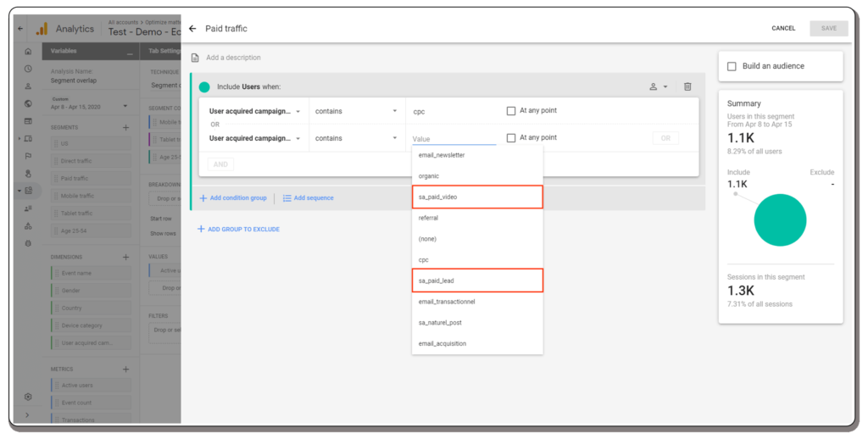868x439 pixels.
Task: Click the 'Add a description' field
Action: [x=234, y=58]
